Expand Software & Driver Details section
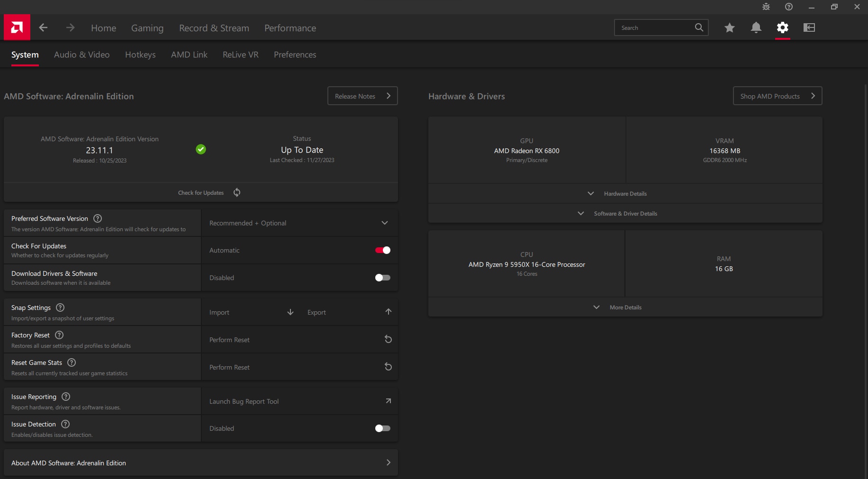Viewport: 868px width, 479px height. 625,213
